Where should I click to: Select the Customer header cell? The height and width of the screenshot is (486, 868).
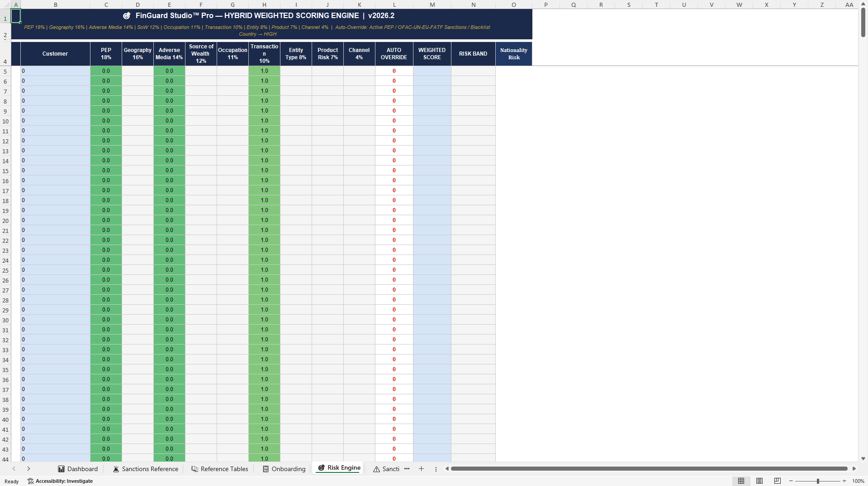55,54
